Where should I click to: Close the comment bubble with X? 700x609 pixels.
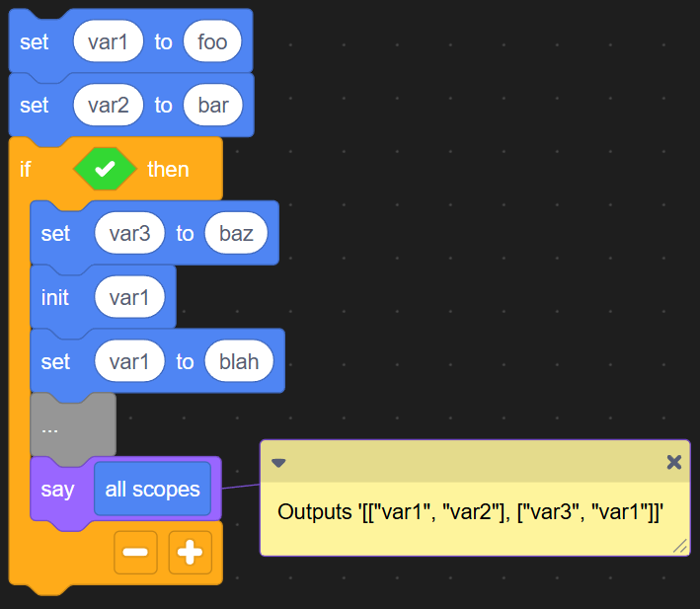point(673,462)
